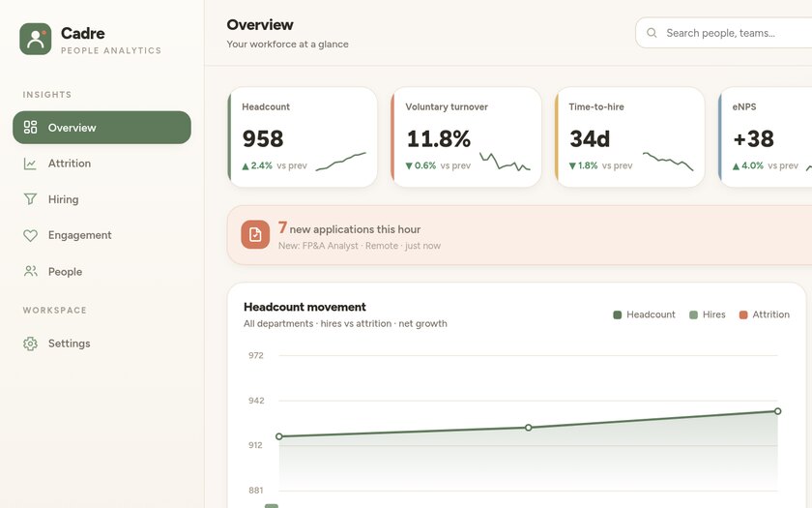This screenshot has width=812, height=508.
Task: Focus the Search people, teams field
Action: (x=723, y=33)
